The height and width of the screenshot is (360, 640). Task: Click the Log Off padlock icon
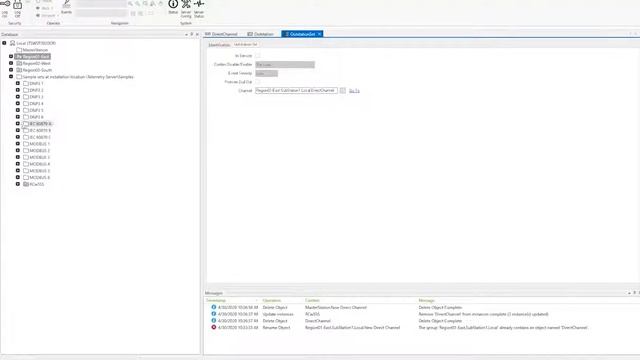coord(18,4)
